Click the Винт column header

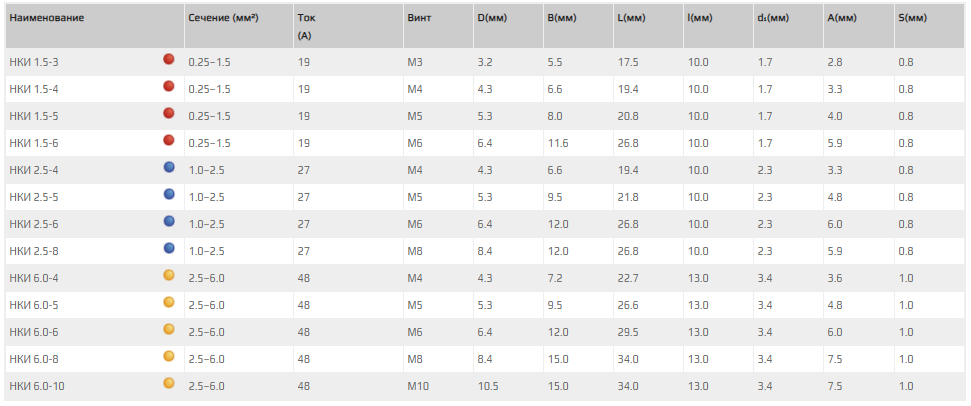419,19
